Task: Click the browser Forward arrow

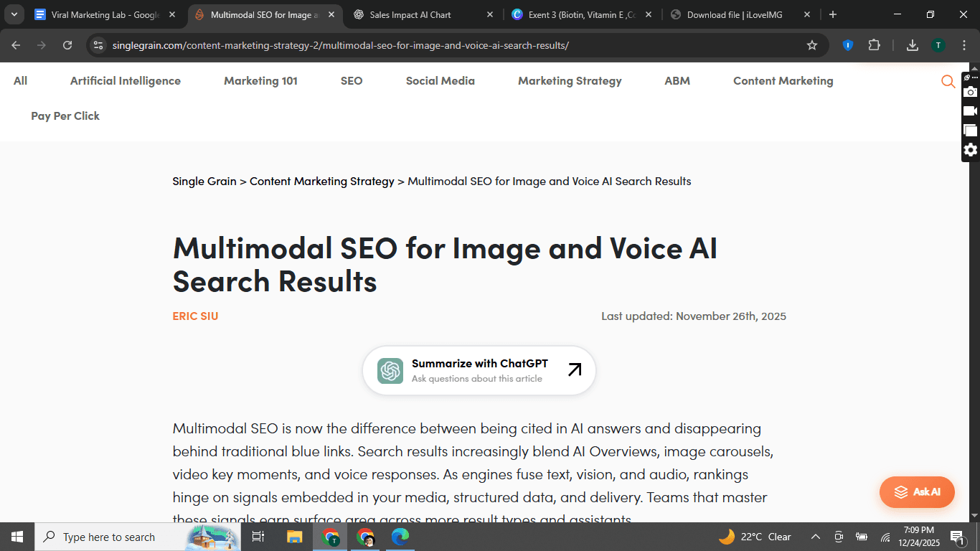Action: click(x=42, y=45)
